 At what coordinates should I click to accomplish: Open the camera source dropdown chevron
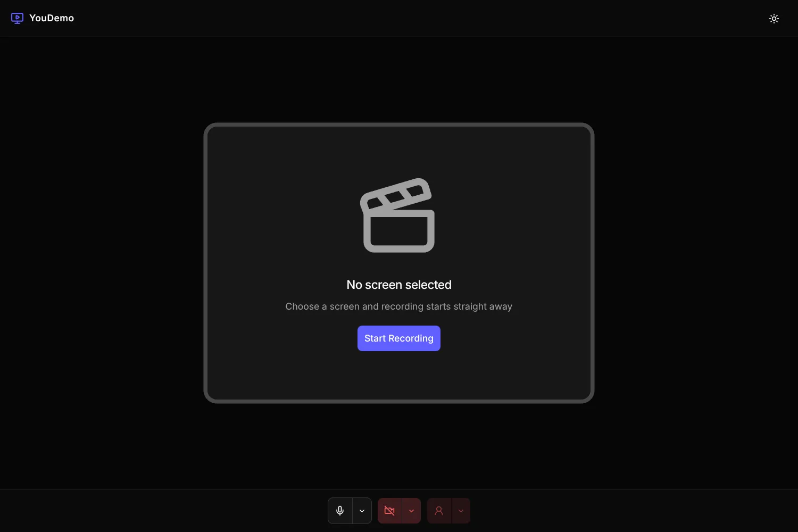[411, 511]
